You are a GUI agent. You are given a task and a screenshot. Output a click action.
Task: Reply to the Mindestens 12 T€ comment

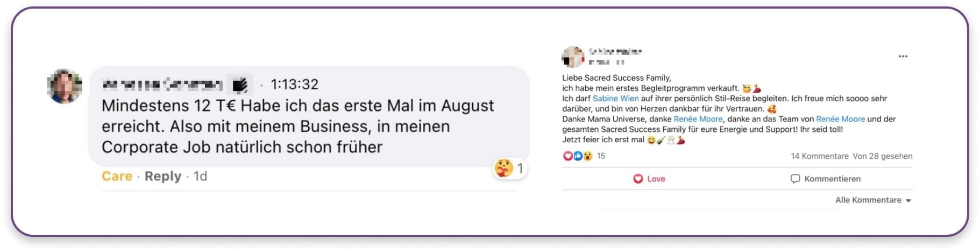point(163,177)
